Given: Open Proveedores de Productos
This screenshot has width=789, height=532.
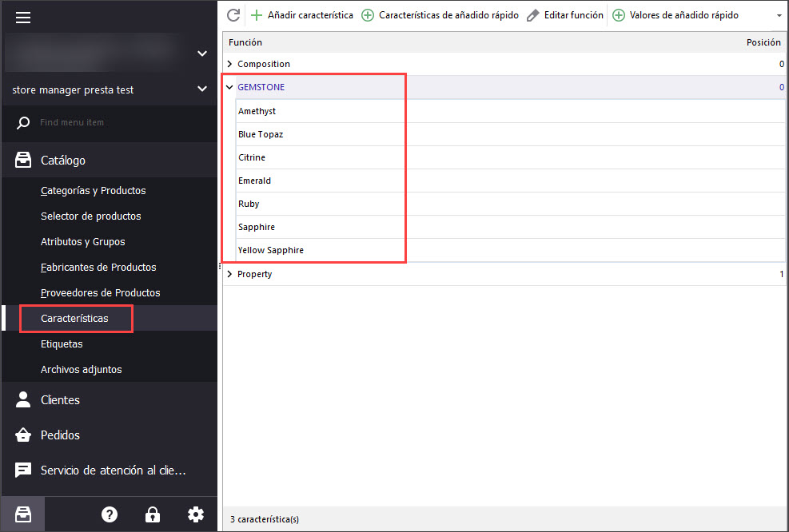Looking at the screenshot, I should (x=100, y=293).
